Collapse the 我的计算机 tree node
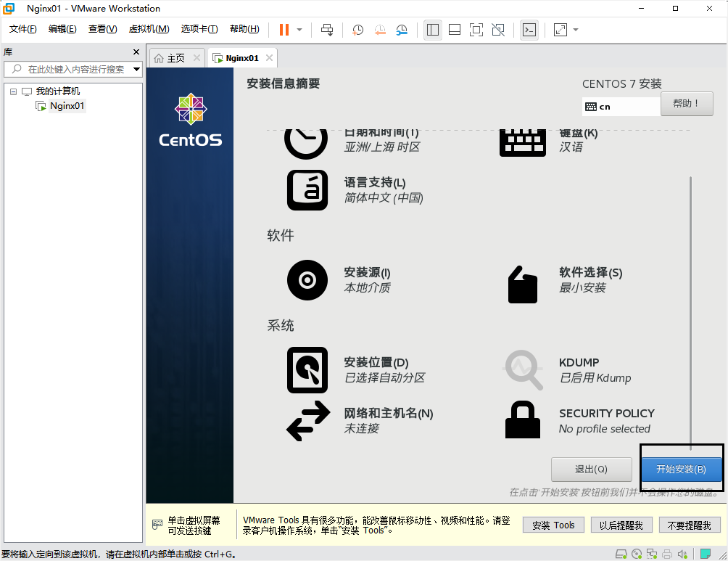 (14, 91)
